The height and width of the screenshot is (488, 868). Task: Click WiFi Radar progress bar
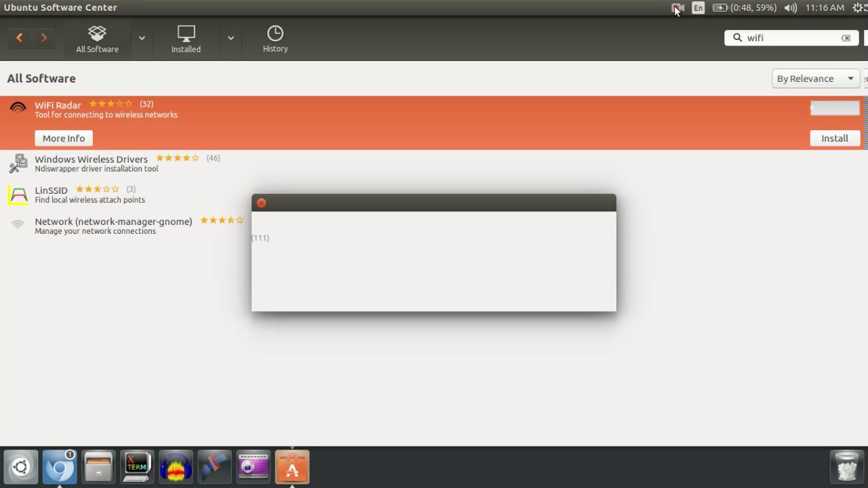[x=835, y=108]
